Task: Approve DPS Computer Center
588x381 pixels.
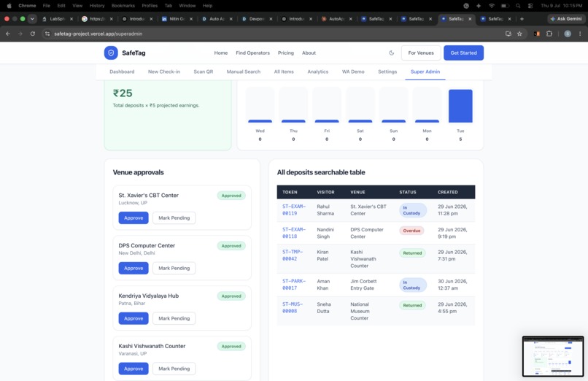Action: tap(134, 268)
